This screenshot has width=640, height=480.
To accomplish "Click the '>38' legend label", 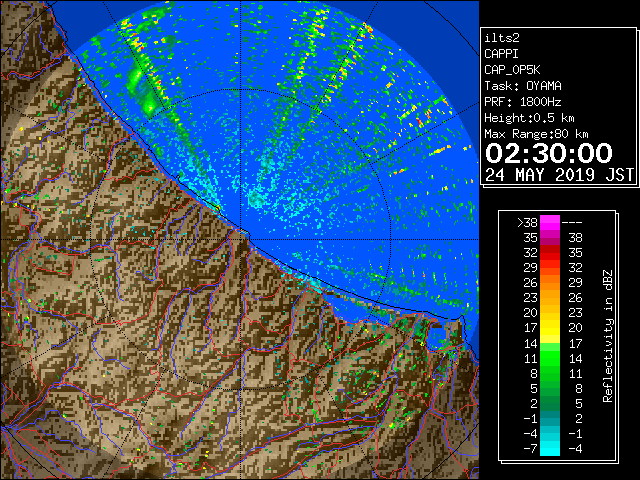I will 527,222.
